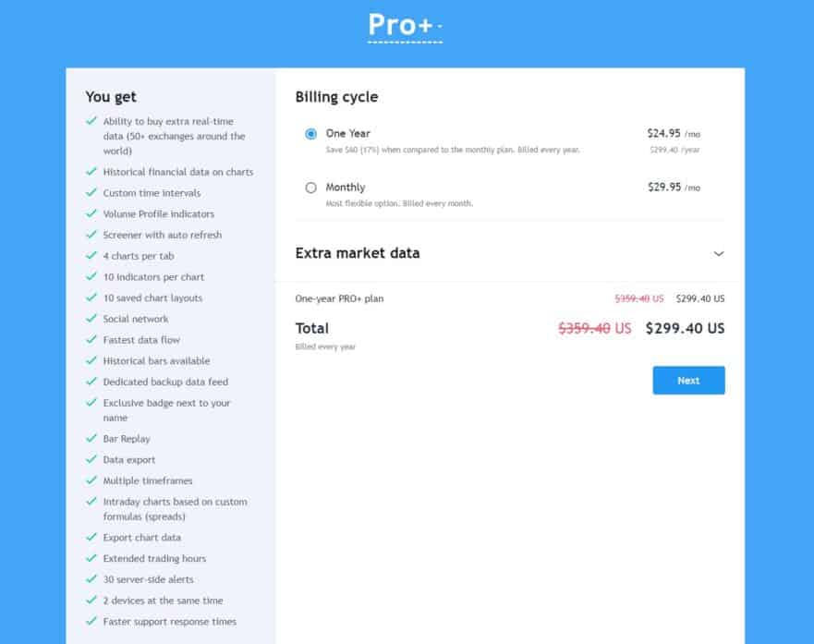Click the checkmark beside Volume Profile indicators
The height and width of the screenshot is (644, 814).
coord(91,213)
